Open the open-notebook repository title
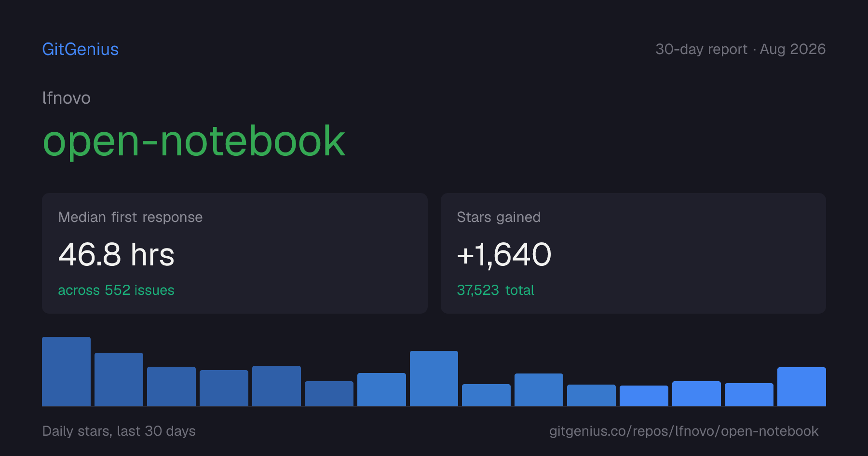 194,141
